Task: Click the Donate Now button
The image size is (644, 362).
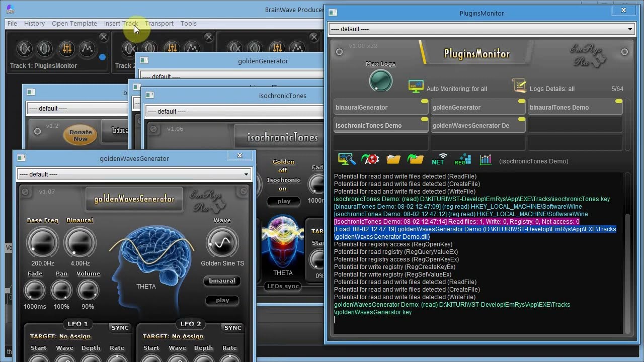Action: (80, 135)
